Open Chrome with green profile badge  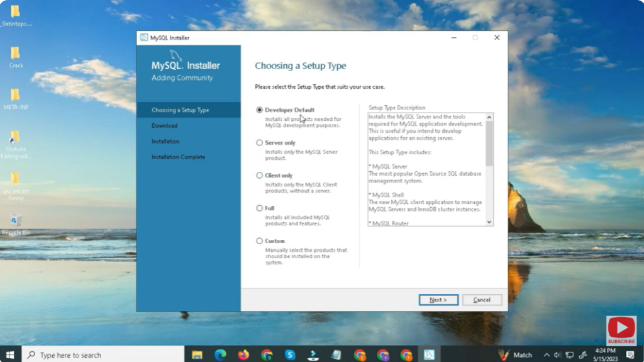click(267, 354)
